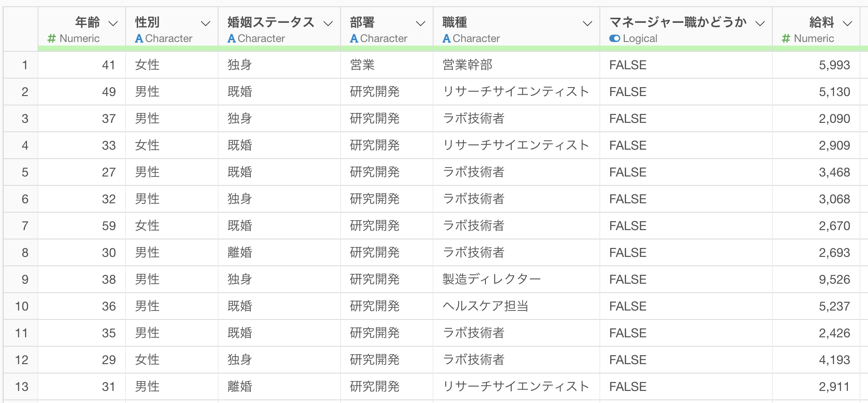This screenshot has height=403, width=868.
Task: Click the Character type icon under 職種
Action: pyautogui.click(x=447, y=38)
